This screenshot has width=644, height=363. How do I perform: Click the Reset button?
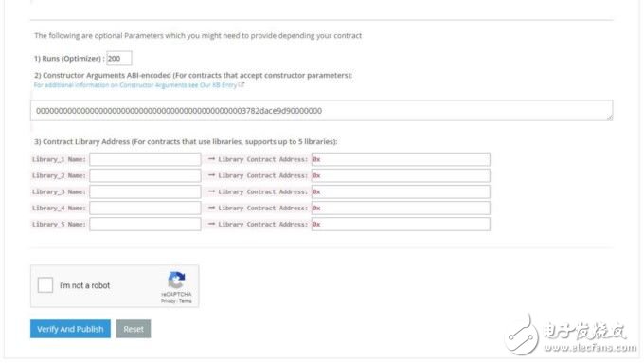coord(134,329)
